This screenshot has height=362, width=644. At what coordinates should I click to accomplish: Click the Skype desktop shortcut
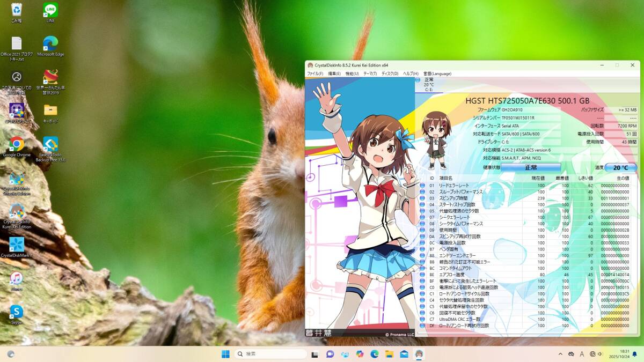[x=17, y=312]
